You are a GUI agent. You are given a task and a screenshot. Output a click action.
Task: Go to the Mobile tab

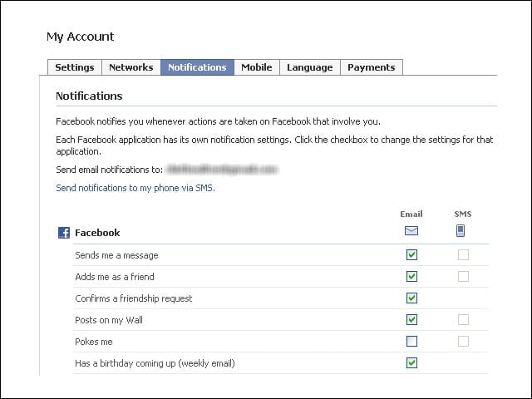point(257,67)
